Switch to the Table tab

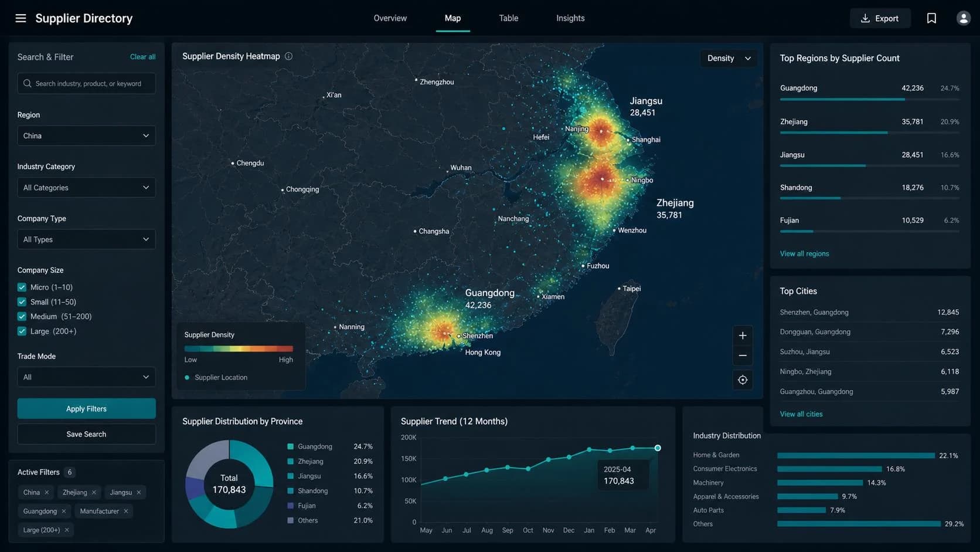[508, 18]
